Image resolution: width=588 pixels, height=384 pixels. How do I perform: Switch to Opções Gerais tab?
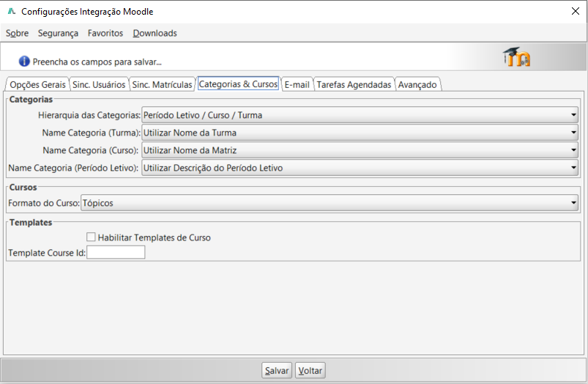click(x=37, y=84)
